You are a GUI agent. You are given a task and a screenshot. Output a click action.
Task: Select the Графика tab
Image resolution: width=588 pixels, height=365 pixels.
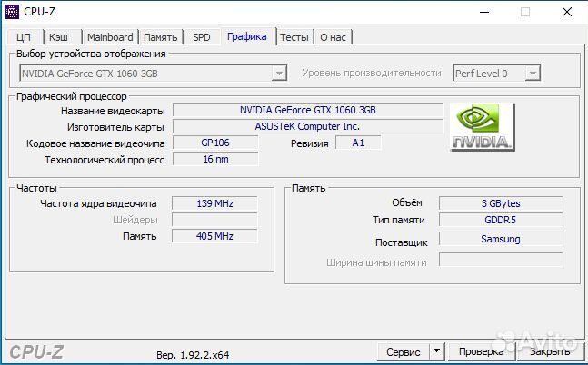[247, 36]
